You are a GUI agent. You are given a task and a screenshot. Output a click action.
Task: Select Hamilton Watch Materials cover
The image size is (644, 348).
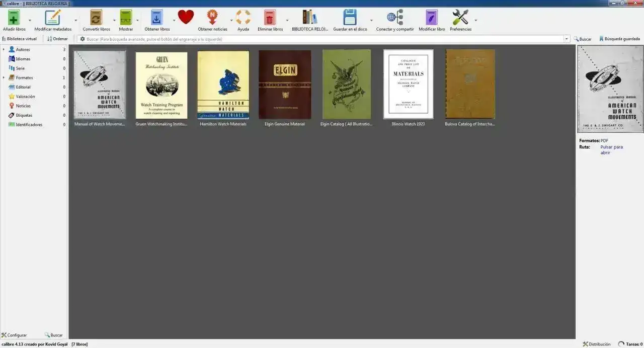[x=223, y=84]
